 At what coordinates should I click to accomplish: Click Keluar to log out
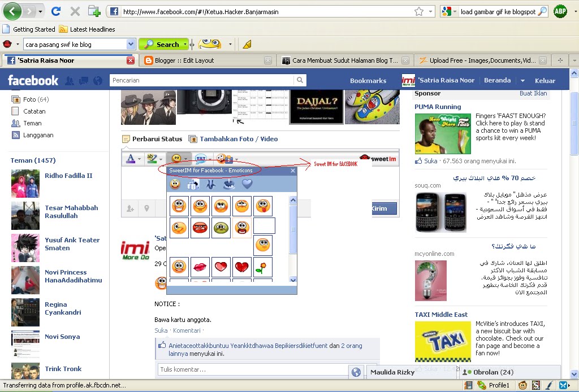[x=545, y=81]
